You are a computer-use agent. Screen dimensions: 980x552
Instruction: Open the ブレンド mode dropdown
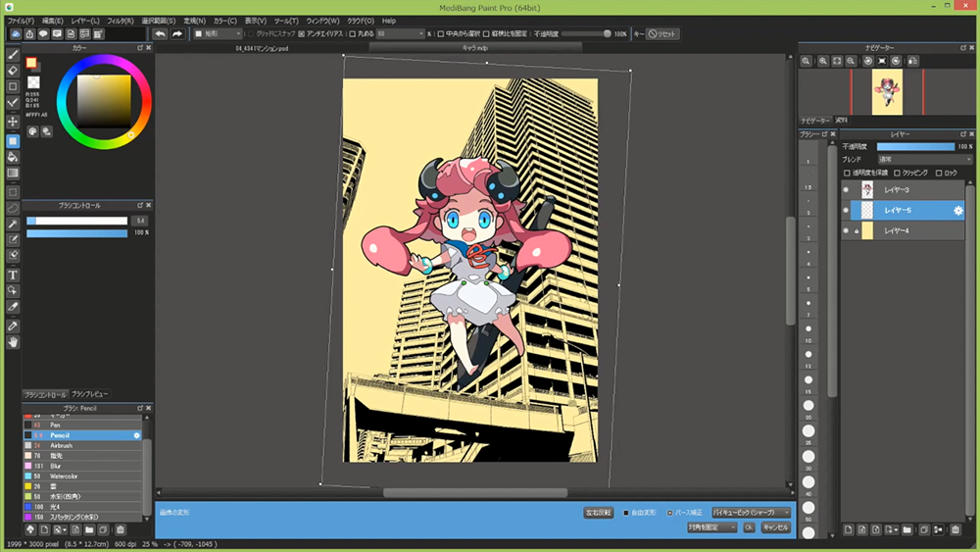point(925,160)
